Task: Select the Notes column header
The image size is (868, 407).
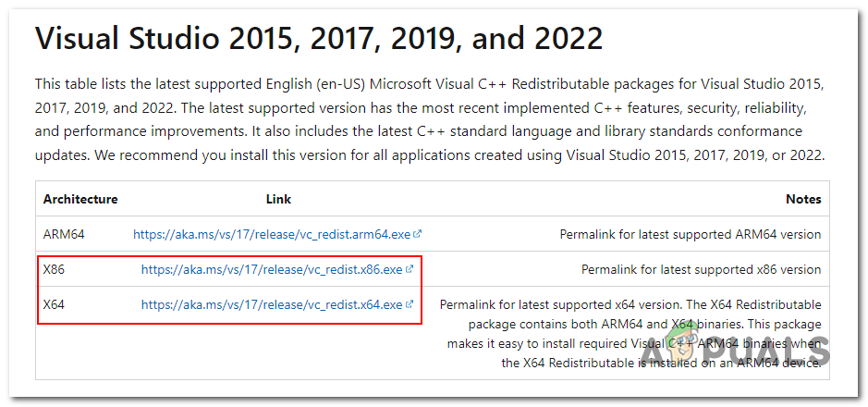Action: [803, 200]
